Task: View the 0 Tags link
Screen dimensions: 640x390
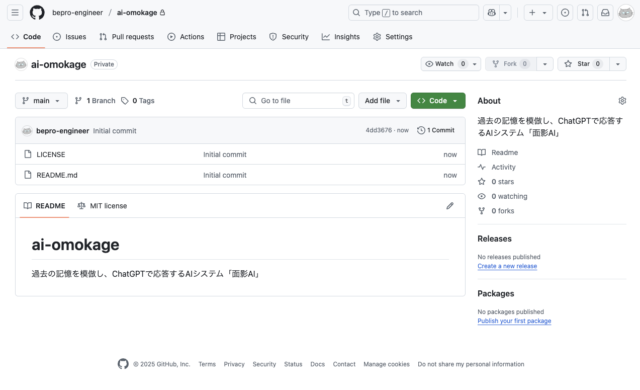Action: tap(138, 101)
